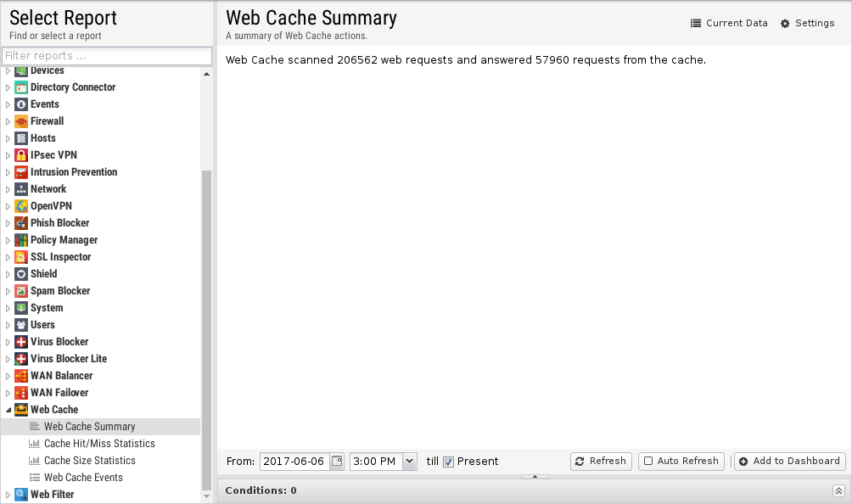Click the OpenVPN globe icon
852x504 pixels.
tap(21, 206)
